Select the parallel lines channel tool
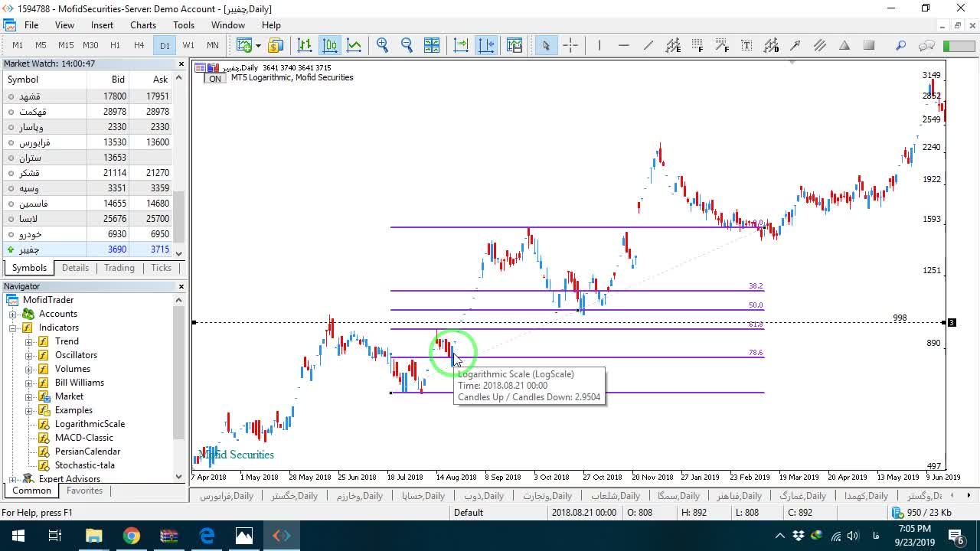 coord(820,45)
